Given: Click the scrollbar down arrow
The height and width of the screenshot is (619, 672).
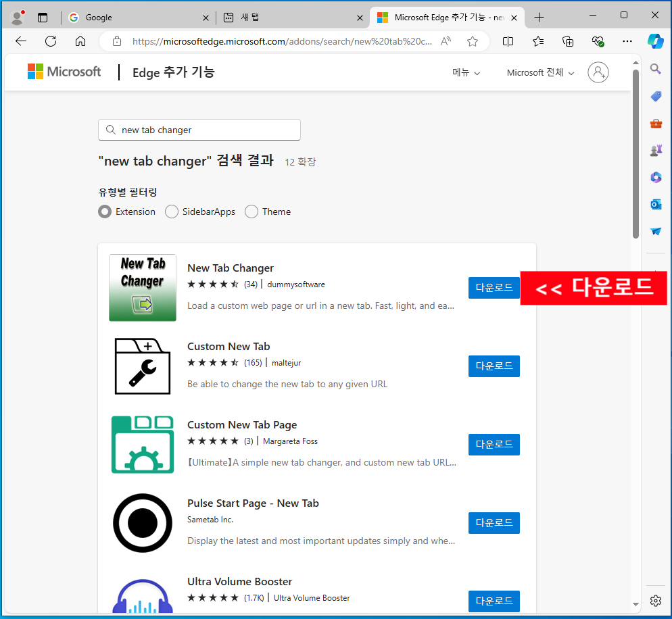Looking at the screenshot, I should pos(635,604).
